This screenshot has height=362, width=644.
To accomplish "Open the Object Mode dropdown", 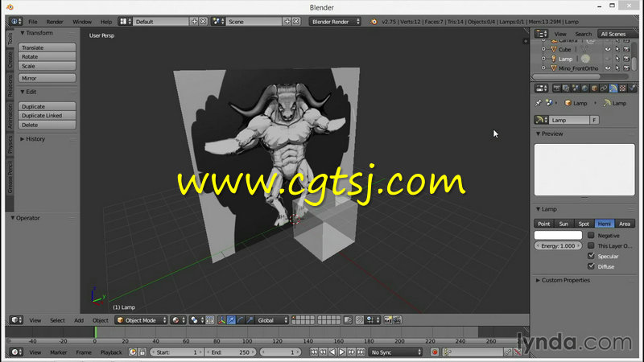I will [142, 320].
